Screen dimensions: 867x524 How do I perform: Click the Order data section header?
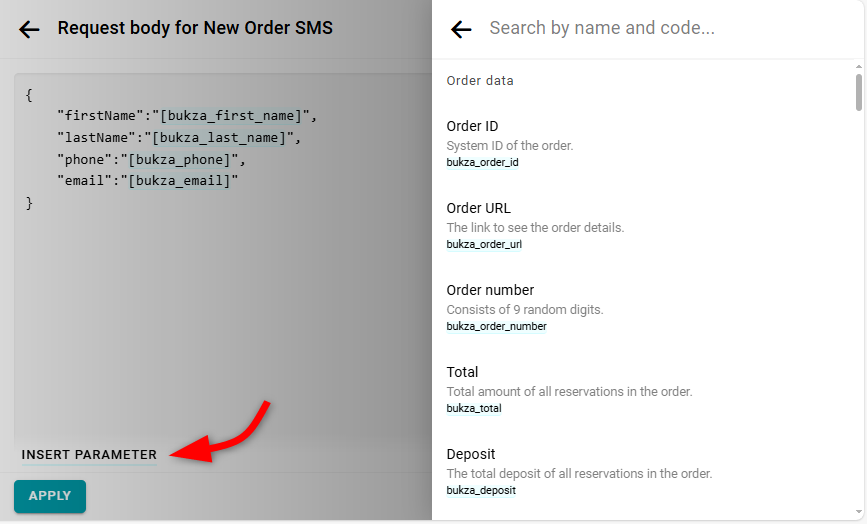tap(480, 81)
